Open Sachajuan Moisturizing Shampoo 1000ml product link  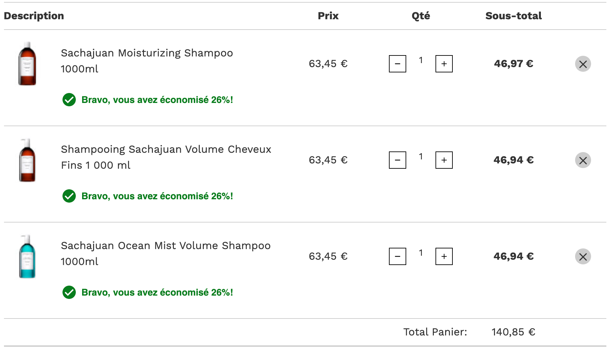coord(147,61)
